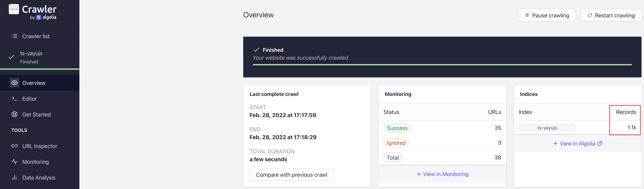Click the Crawler list icon

14,36
